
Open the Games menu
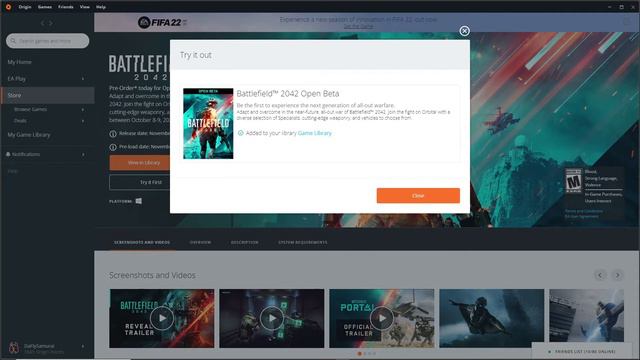45,7
